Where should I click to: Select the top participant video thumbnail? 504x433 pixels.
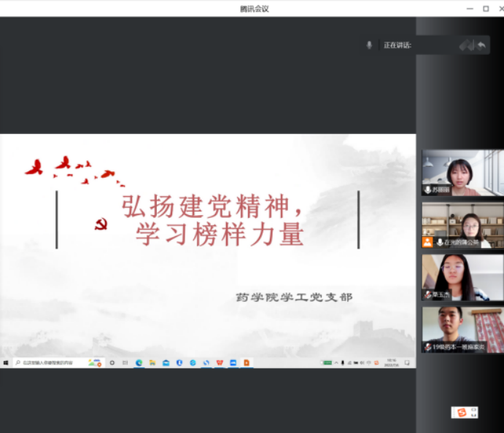click(x=462, y=173)
